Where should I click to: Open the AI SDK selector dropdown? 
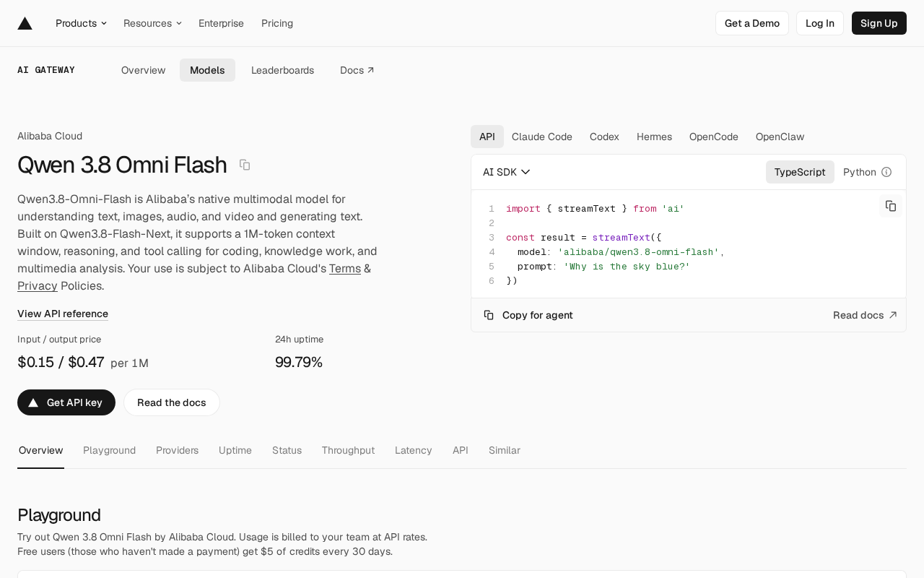click(507, 172)
